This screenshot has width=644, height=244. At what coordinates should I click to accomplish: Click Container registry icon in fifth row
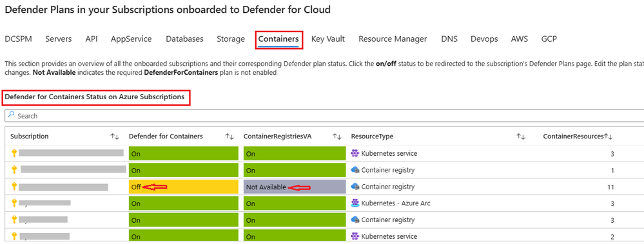(355, 220)
